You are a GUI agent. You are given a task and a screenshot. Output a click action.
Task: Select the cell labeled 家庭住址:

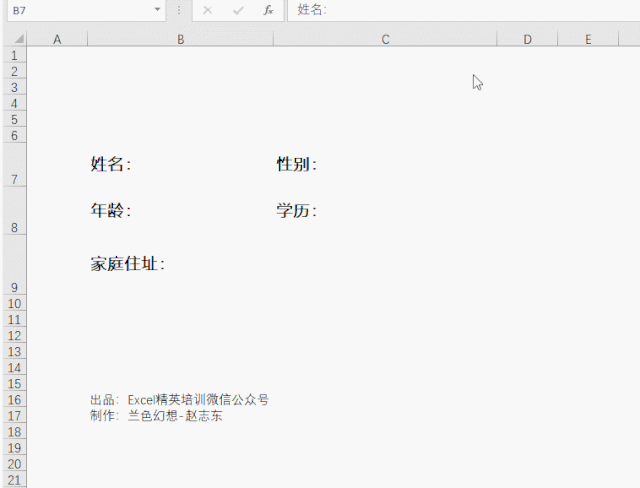pos(128,264)
